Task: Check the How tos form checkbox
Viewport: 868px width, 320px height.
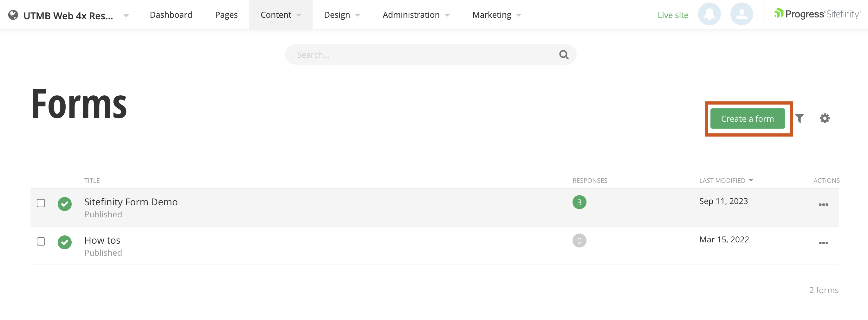Action: click(41, 241)
